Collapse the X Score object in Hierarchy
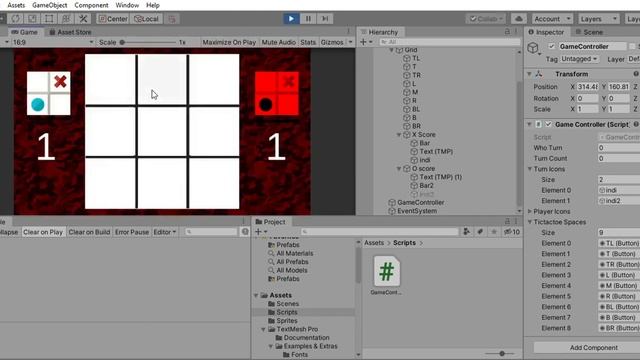The height and width of the screenshot is (360, 640). click(399, 135)
